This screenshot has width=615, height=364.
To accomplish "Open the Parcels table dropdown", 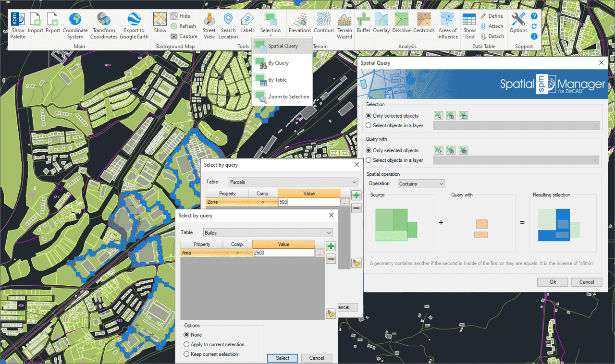I will pos(293,182).
